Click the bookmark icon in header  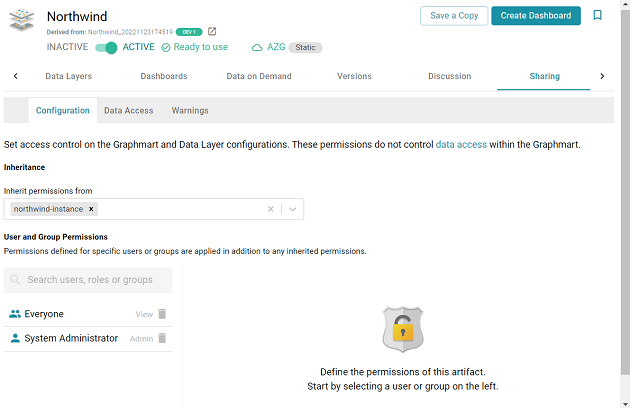pos(597,16)
